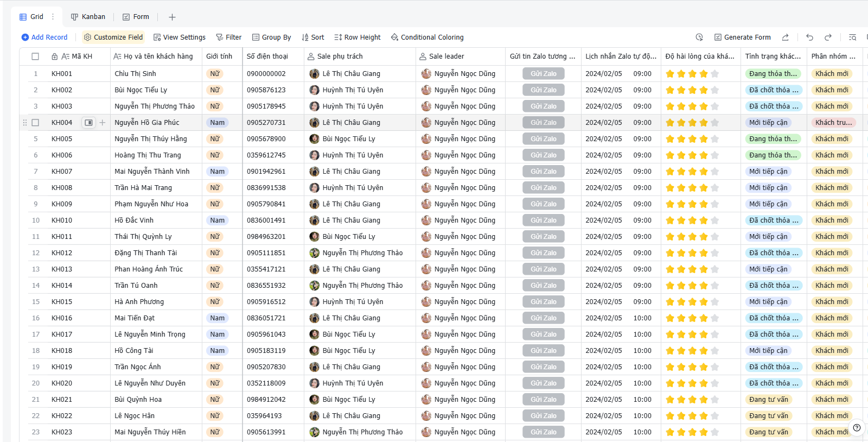Viewport: 868px width, 442px height.
Task: Open gender tag Nam for KH007
Action: pyautogui.click(x=217, y=172)
